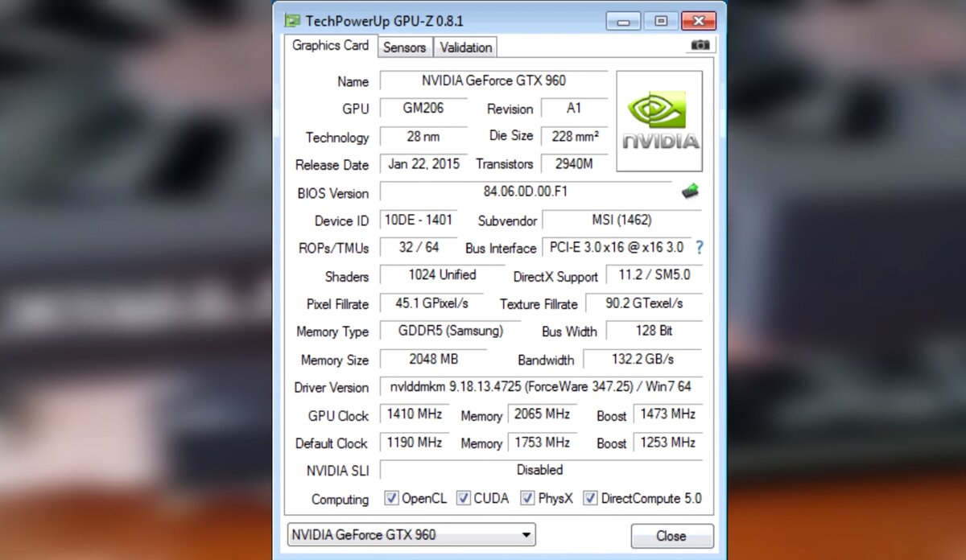Switch to the Validation tab
Image resolution: width=966 pixels, height=560 pixels.
[465, 47]
